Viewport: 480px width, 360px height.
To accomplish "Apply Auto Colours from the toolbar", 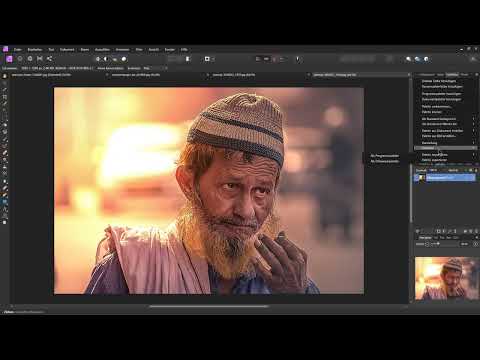I will 115,59.
